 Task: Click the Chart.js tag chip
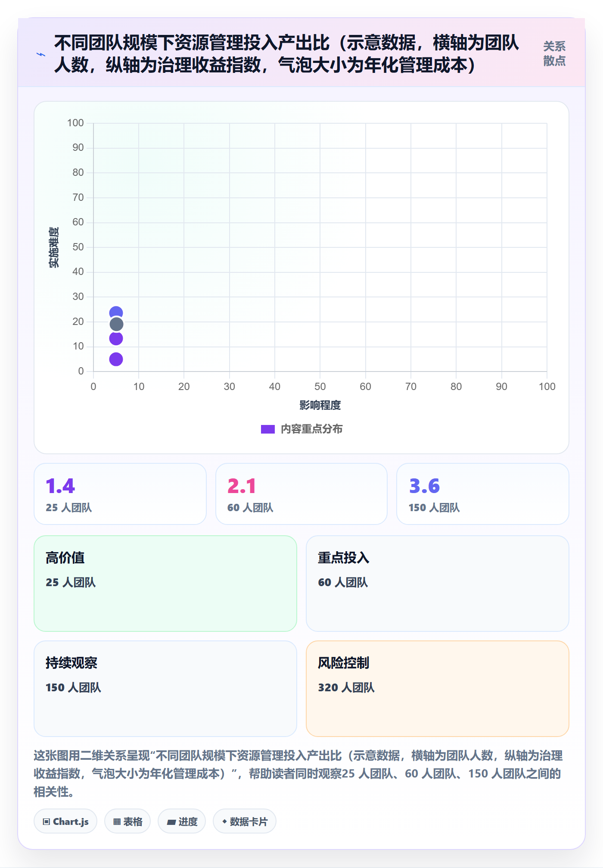(x=65, y=821)
